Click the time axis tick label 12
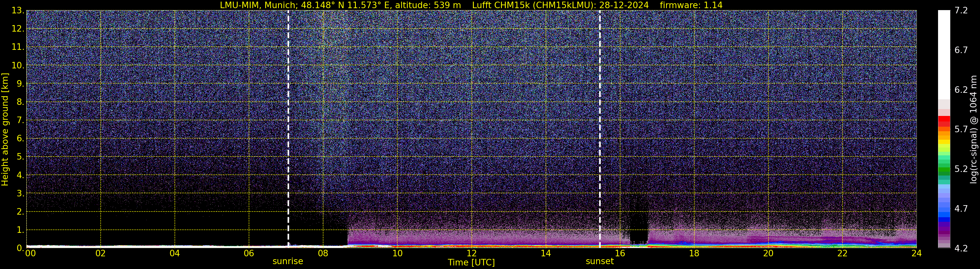Image resolution: width=980 pixels, height=269 pixels. 471,253
